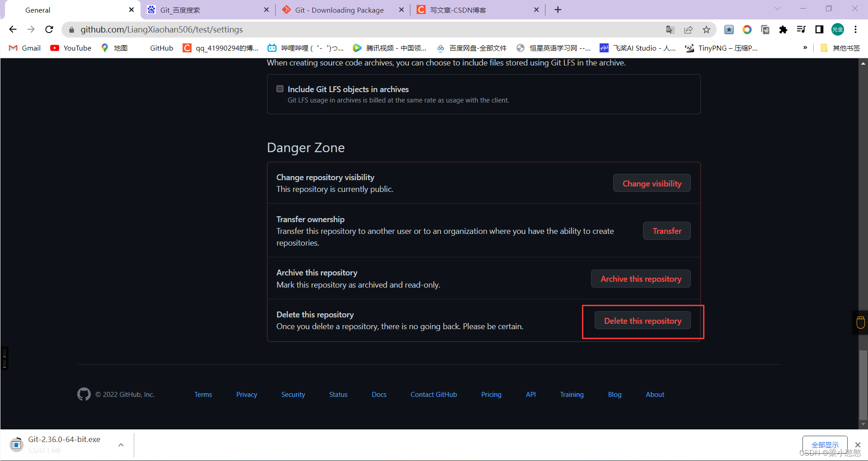Open the Blog footer link
The width and height of the screenshot is (868, 461).
click(615, 394)
